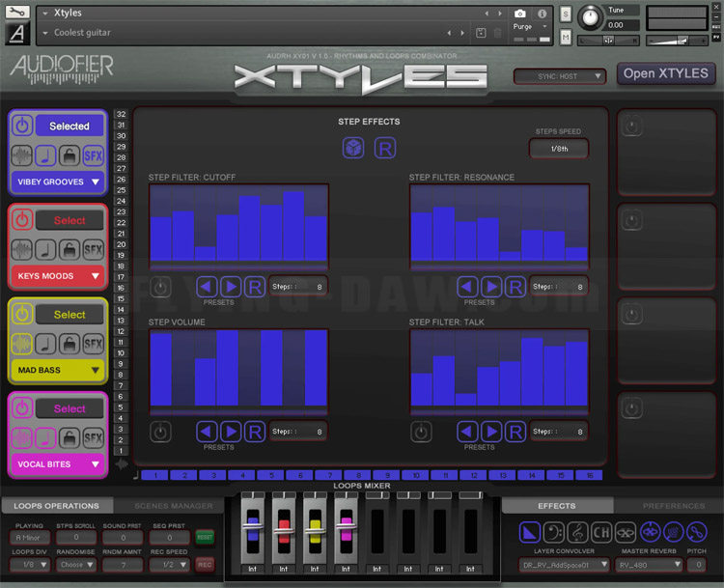Click the Steps value for Step Filter Cutoff
This screenshot has width=724, height=588.
click(x=298, y=287)
